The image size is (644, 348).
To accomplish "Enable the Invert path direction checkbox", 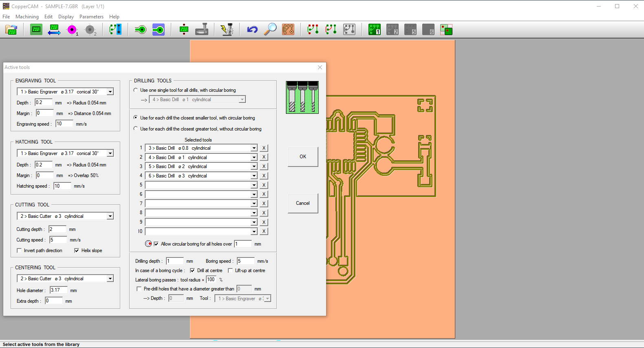I will 19,250.
